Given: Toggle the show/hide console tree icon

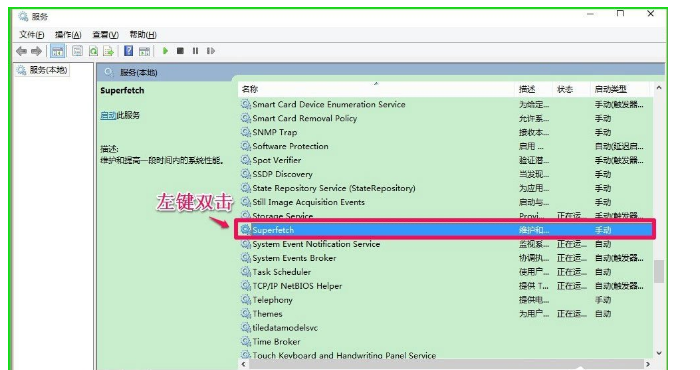Looking at the screenshot, I should 57,51.
